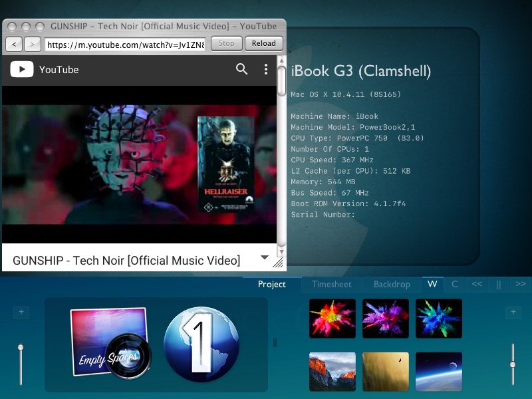Click the browser scrollbar down arrow
The image size is (532, 399).
coord(281,252)
